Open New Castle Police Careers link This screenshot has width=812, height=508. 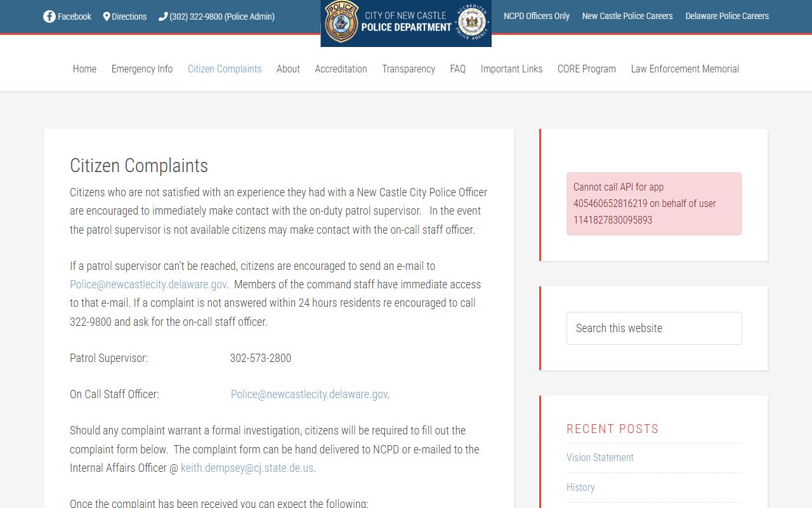(627, 16)
